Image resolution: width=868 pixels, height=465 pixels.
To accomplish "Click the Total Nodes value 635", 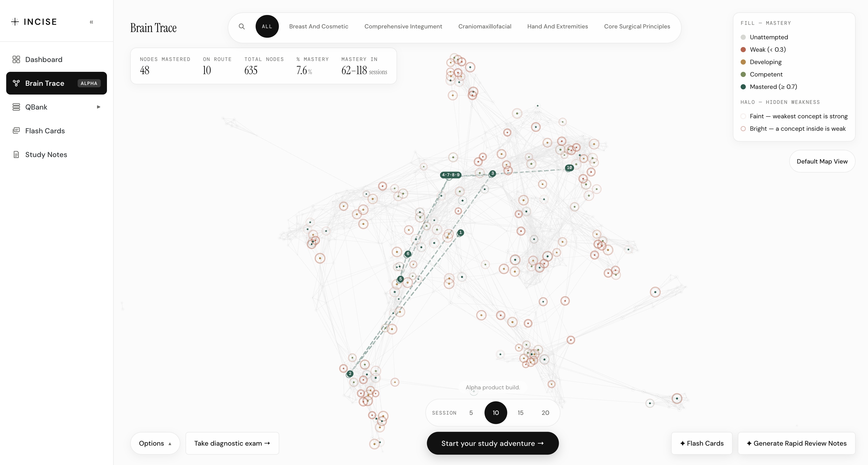I will pyautogui.click(x=251, y=71).
